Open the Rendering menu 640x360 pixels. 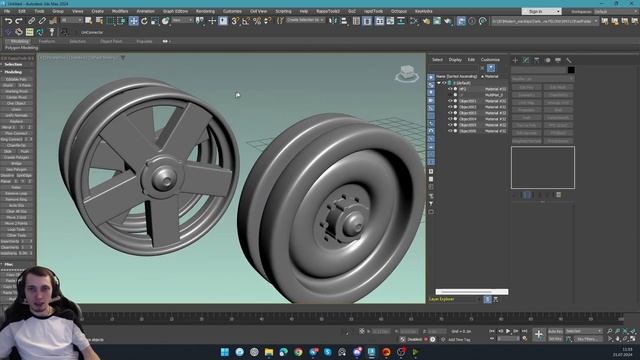pyautogui.click(x=205, y=11)
